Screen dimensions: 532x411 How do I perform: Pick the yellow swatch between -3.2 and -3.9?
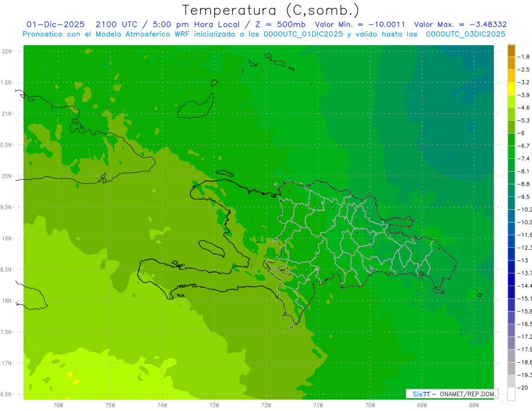[x=511, y=89]
